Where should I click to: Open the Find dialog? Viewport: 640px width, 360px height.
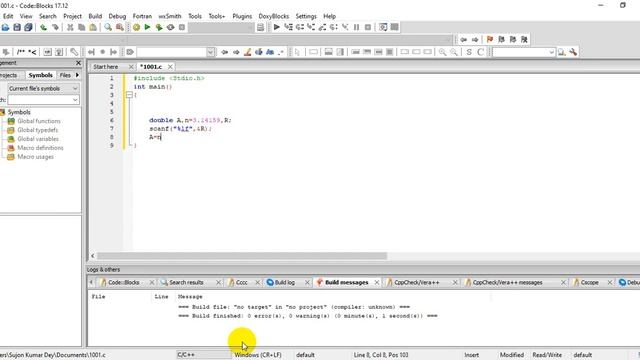click(108, 27)
